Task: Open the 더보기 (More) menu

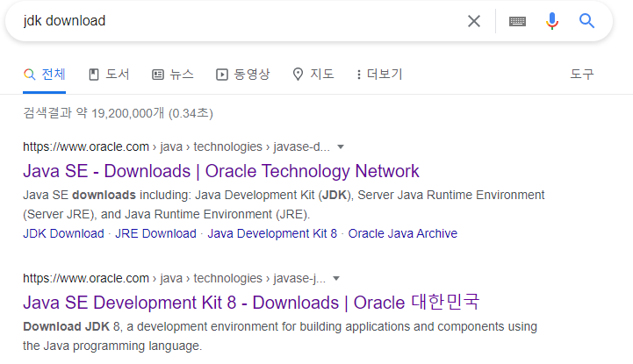Action: (x=379, y=75)
